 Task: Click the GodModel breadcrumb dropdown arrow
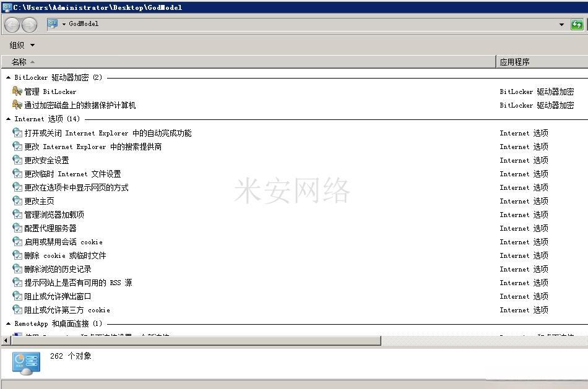64,24
